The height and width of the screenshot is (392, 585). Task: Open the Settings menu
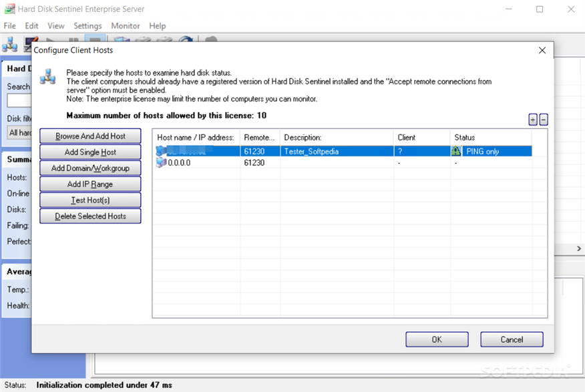(x=87, y=26)
